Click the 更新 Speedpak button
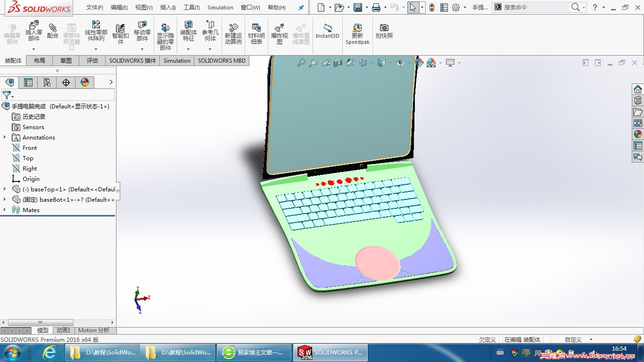 [x=357, y=34]
